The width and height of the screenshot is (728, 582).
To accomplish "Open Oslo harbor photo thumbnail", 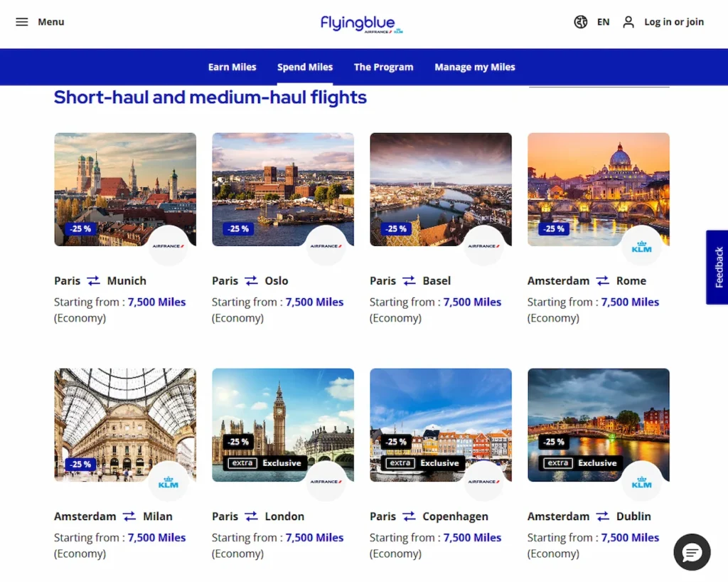I will tap(283, 189).
